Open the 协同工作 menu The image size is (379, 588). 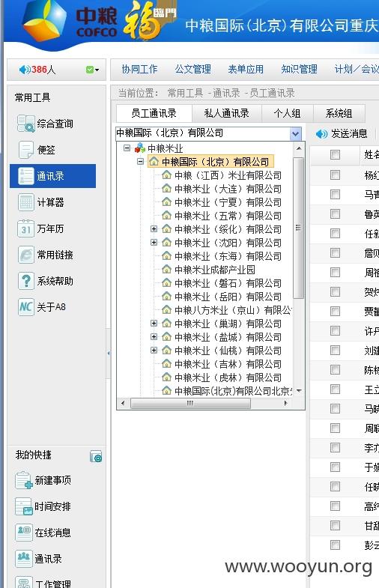139,70
